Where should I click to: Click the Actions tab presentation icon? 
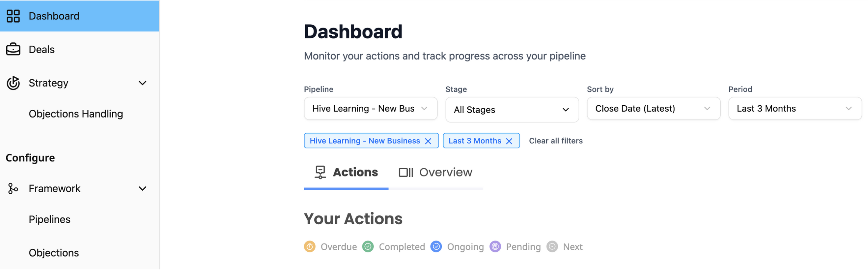[320, 172]
